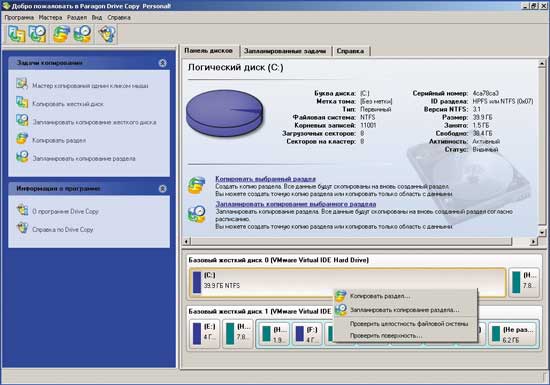Viewport: 550px width, 385px height.
Task: Choose Проверить поверхность... in context menu
Action: [x=405, y=336]
